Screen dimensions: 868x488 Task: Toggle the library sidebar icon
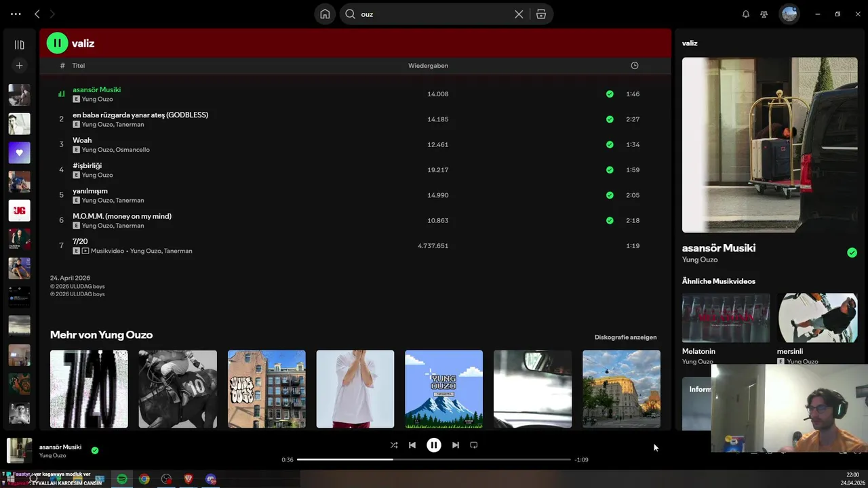pos(19,45)
